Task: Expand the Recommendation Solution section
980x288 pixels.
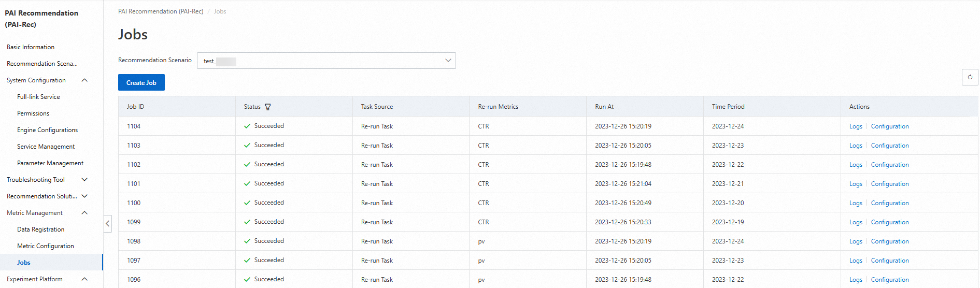Action: [84, 196]
